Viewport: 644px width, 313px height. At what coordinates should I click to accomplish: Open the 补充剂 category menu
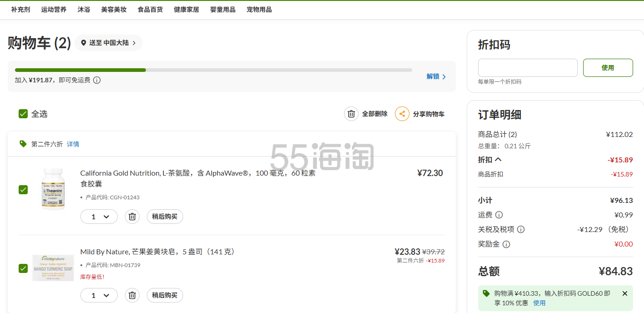[x=20, y=10]
